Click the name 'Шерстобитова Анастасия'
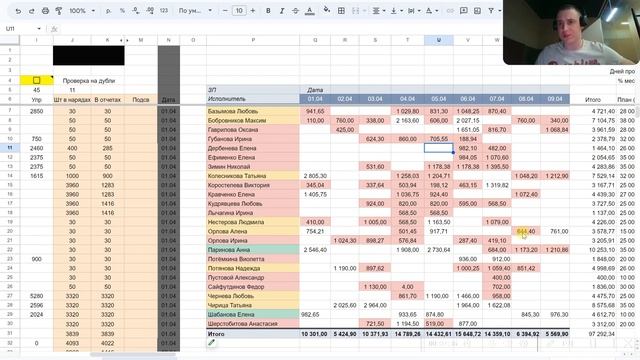640x360 pixels. click(x=242, y=324)
